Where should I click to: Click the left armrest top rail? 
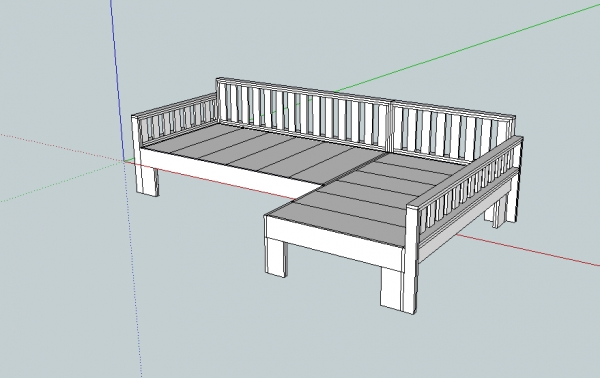coord(174,105)
